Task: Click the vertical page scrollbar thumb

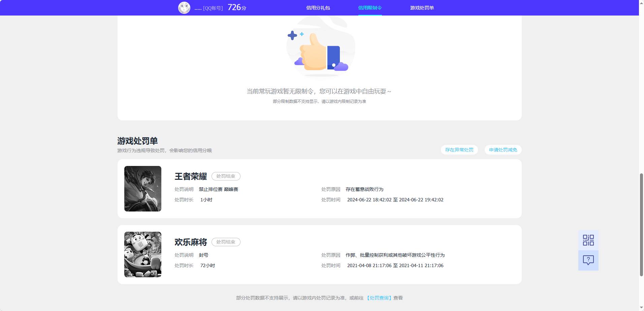Action: click(641, 225)
